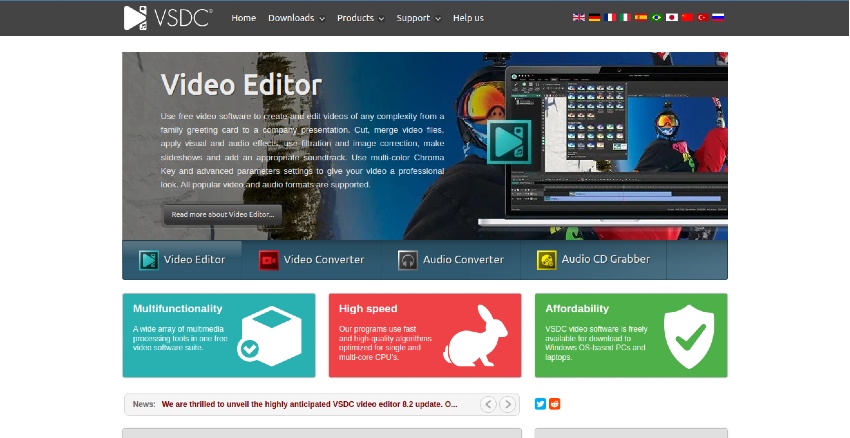
Task: Switch site language to Japanese flag
Action: (x=672, y=17)
